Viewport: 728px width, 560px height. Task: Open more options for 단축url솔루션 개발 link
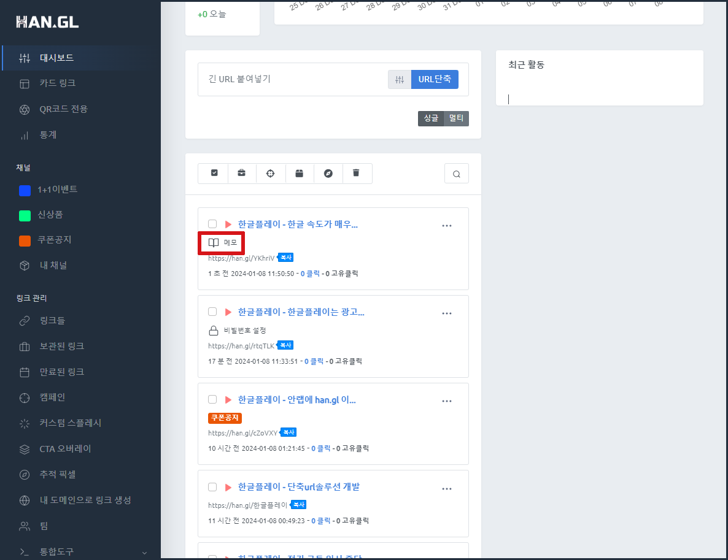pos(447,489)
